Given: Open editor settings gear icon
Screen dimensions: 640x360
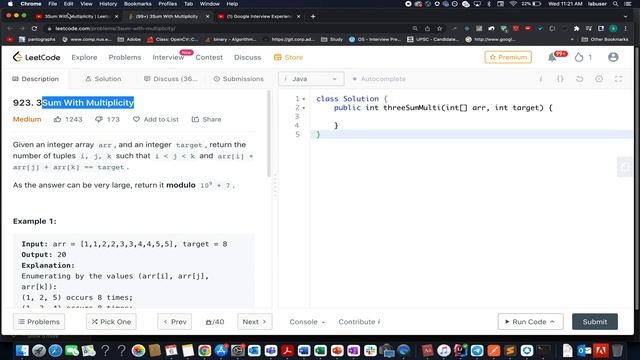Looking at the screenshot, I should [599, 79].
